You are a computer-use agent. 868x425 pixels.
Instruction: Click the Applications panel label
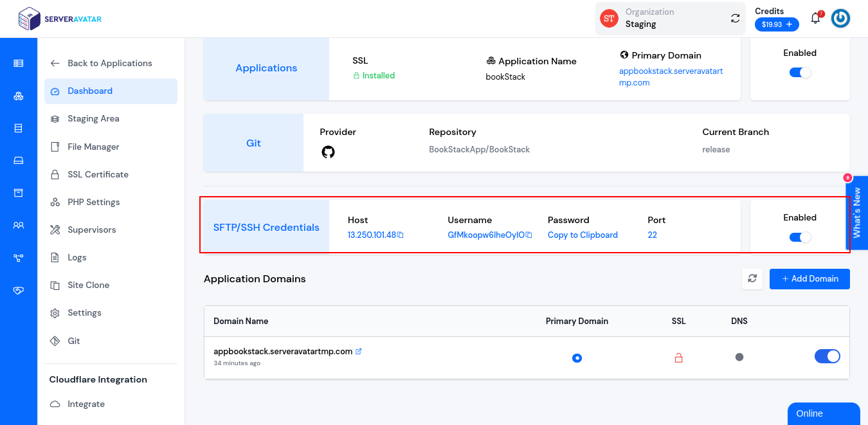point(266,68)
